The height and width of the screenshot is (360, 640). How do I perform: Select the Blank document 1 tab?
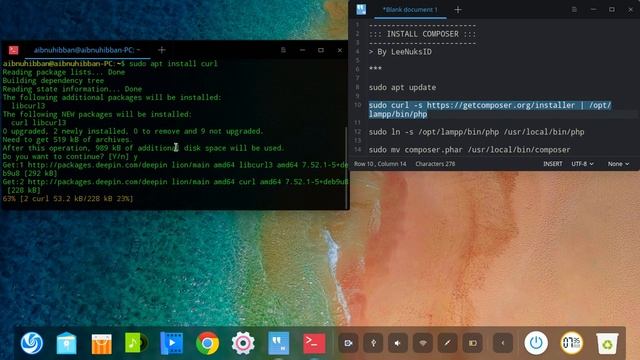click(410, 9)
